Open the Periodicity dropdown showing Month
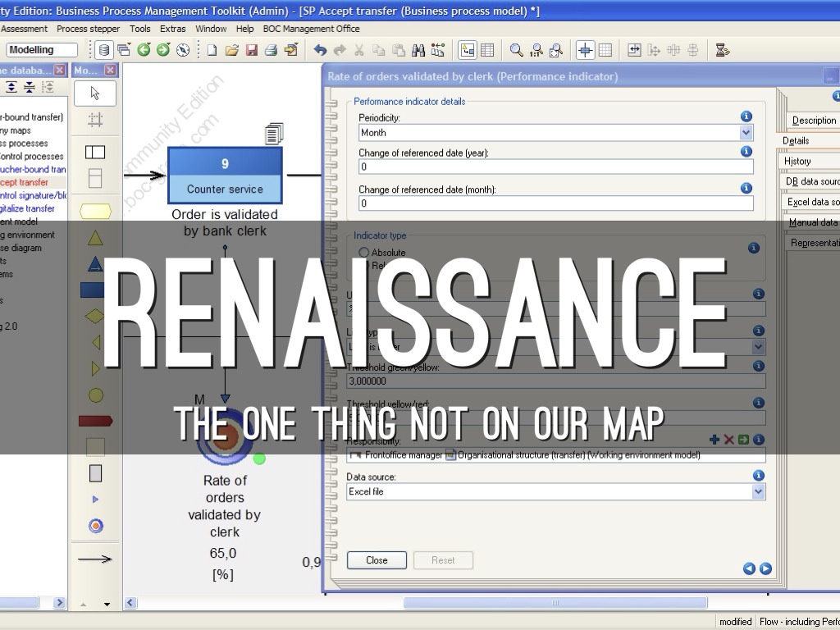Image resolution: width=840 pixels, height=630 pixels. coord(746,132)
